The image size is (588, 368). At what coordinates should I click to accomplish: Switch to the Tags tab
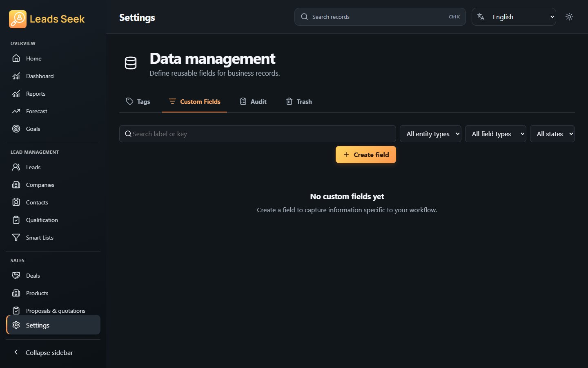click(x=138, y=101)
